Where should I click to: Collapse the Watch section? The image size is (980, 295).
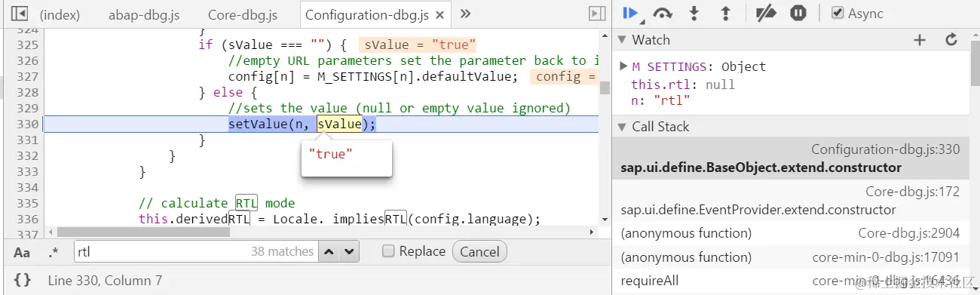tap(622, 40)
